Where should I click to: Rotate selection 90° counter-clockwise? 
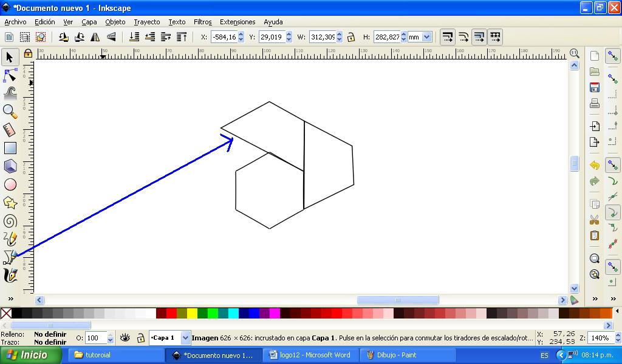pos(63,37)
